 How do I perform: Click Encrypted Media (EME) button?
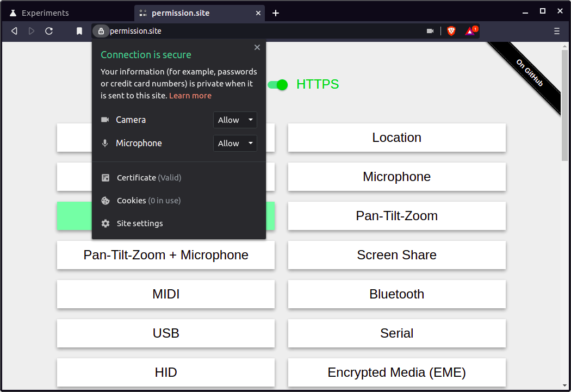pos(396,372)
